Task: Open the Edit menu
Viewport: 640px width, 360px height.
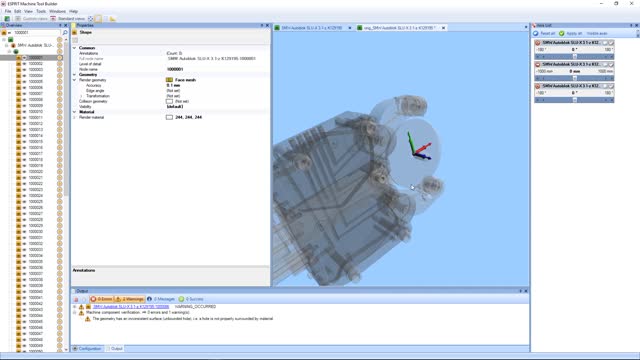Action: [x=18, y=11]
